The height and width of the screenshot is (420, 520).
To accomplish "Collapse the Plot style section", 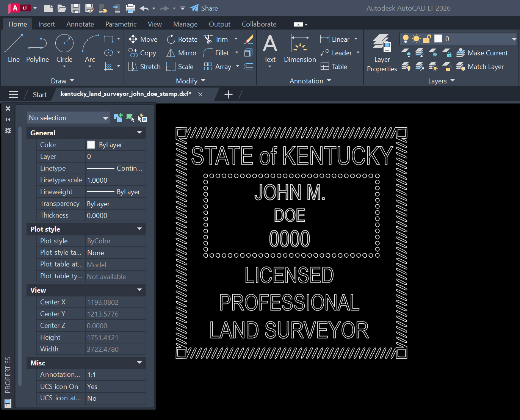I will coord(139,229).
